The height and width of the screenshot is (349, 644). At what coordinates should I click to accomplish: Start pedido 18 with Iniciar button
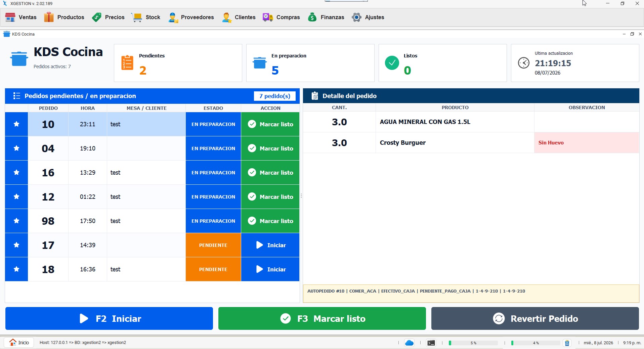(270, 269)
